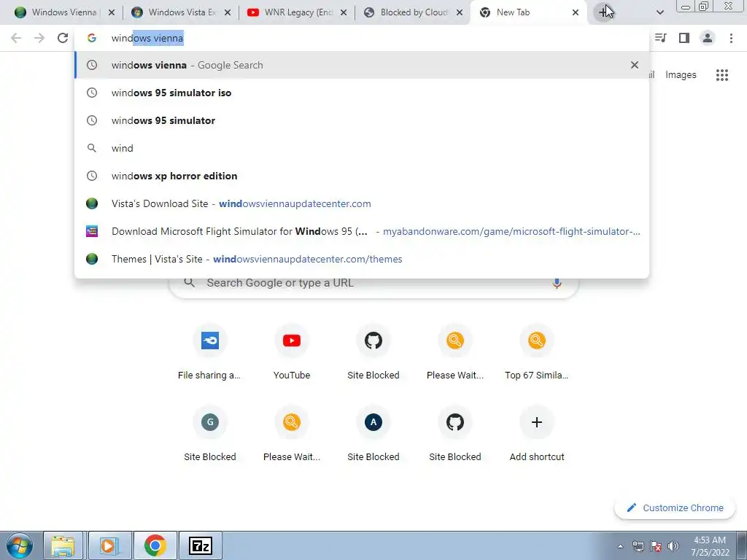Screen dimensions: 747x560
Task: Start voice search with the microphone icon
Action: [x=557, y=283]
